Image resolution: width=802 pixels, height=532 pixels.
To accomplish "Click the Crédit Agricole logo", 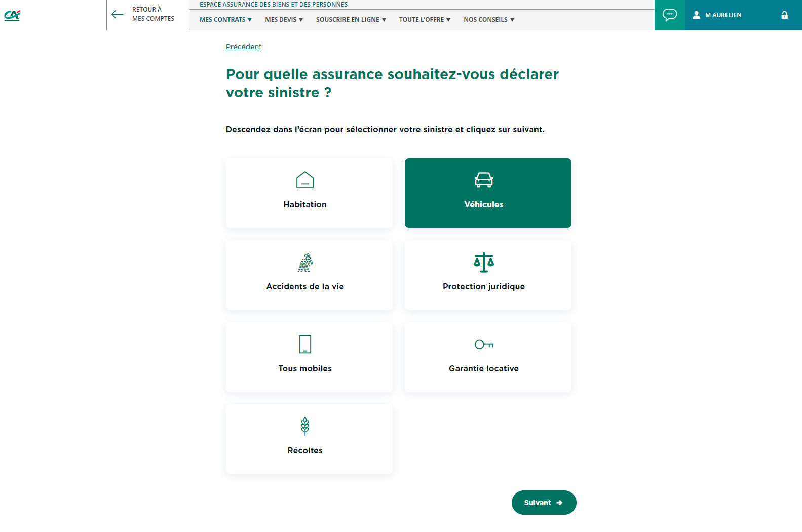I will [12, 15].
